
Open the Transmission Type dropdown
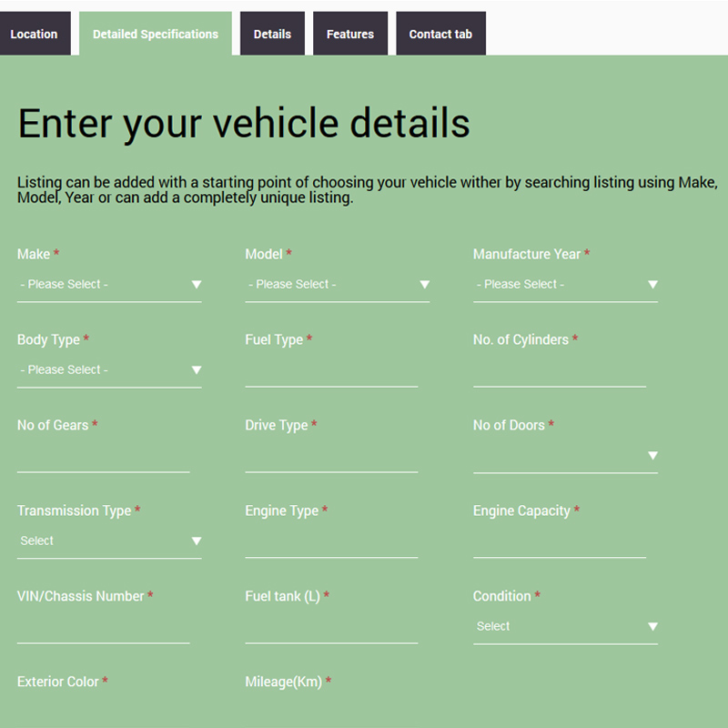click(109, 541)
